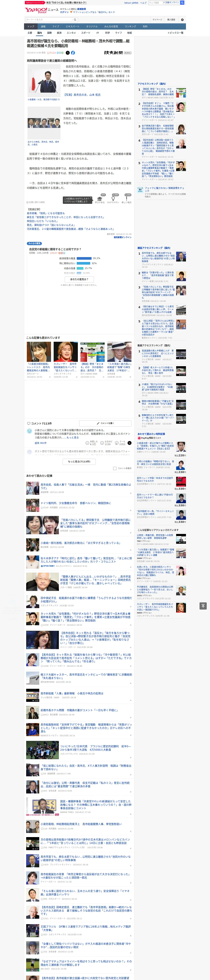The width and height of the screenshot is (210, 980).
Task: Click ログイン link in header
Action: point(64,12)
